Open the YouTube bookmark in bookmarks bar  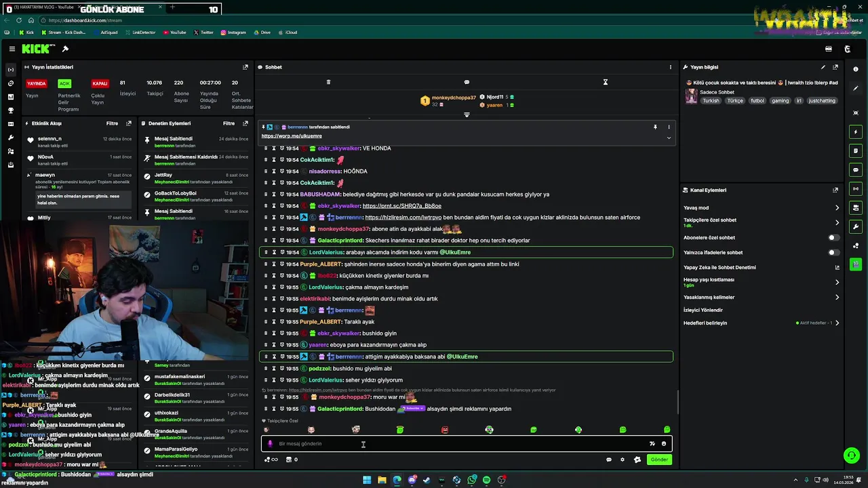pyautogui.click(x=174, y=33)
